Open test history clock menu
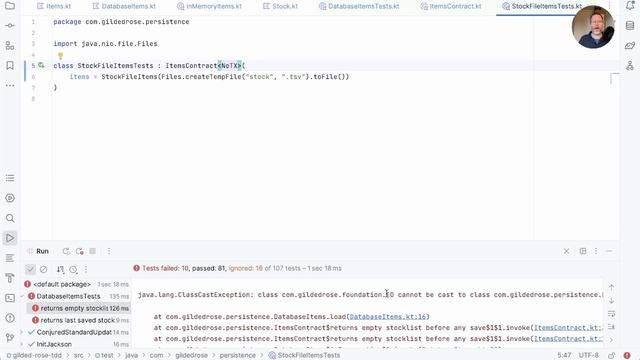 click(73, 269)
